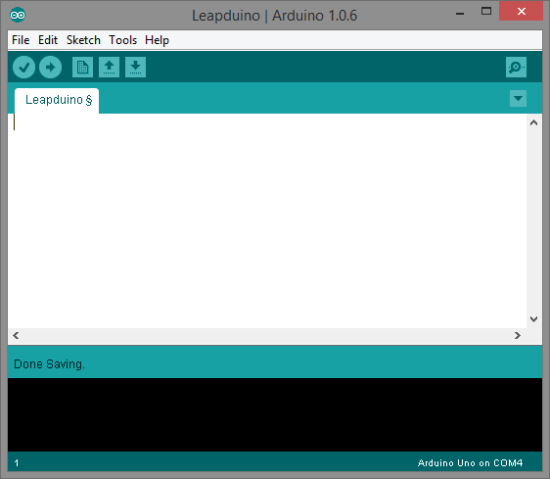
Task: Click the black console output area
Action: coord(275,414)
